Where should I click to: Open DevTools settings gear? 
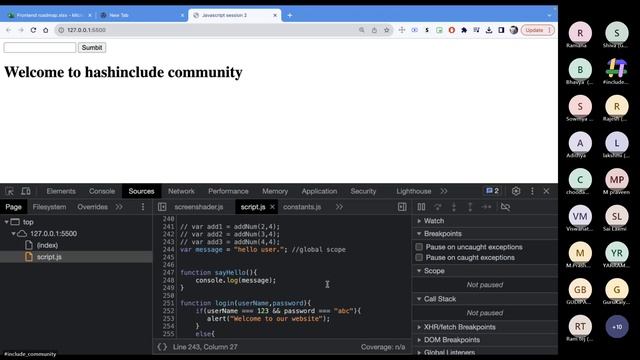[516, 191]
